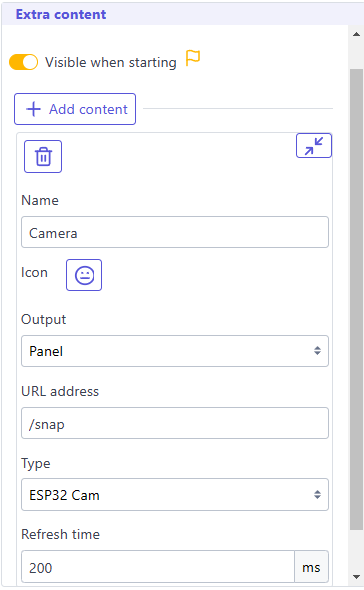Click the yellow flag icon
364x590 pixels.
tap(193, 59)
